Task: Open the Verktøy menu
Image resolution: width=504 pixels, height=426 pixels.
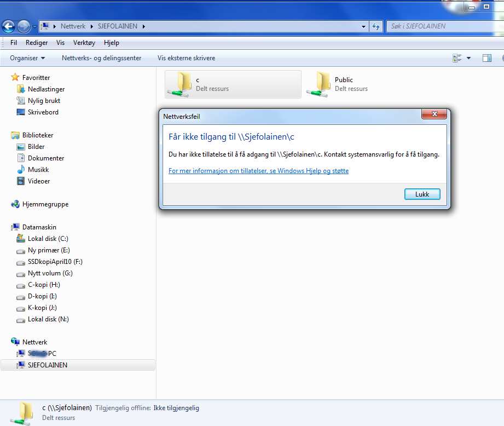Action: point(84,43)
